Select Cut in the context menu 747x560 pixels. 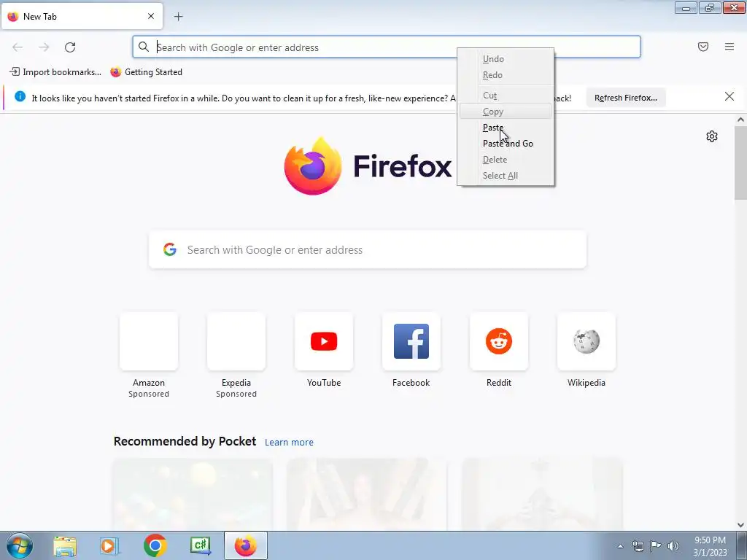(506, 96)
